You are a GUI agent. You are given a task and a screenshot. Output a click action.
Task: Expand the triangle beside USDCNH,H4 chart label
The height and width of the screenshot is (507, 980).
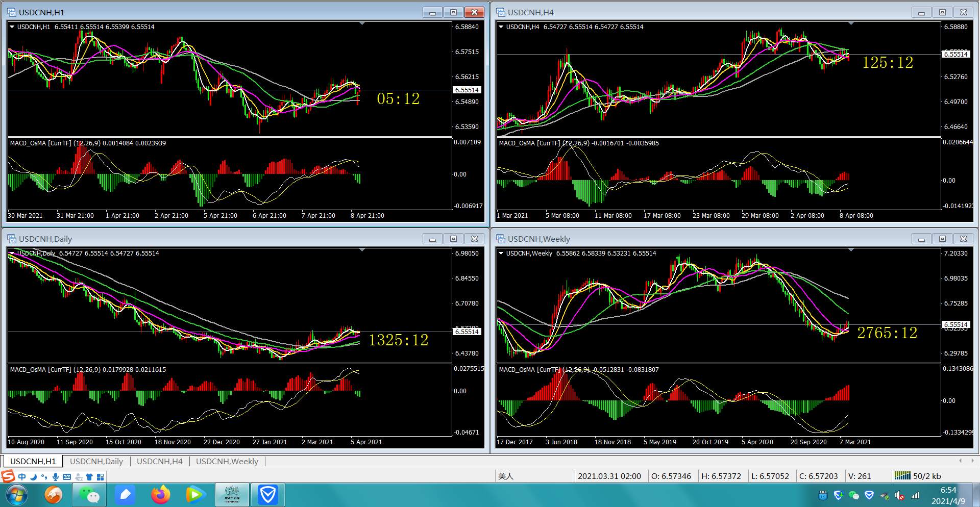click(501, 27)
